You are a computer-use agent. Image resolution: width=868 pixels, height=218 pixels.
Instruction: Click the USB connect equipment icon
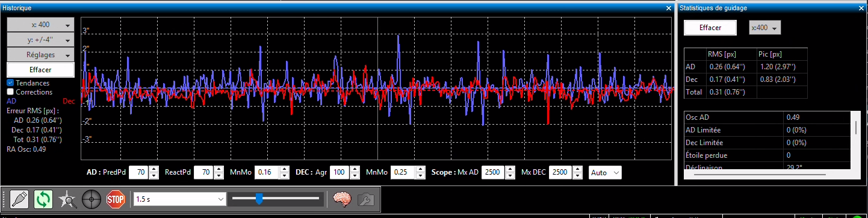click(19, 199)
